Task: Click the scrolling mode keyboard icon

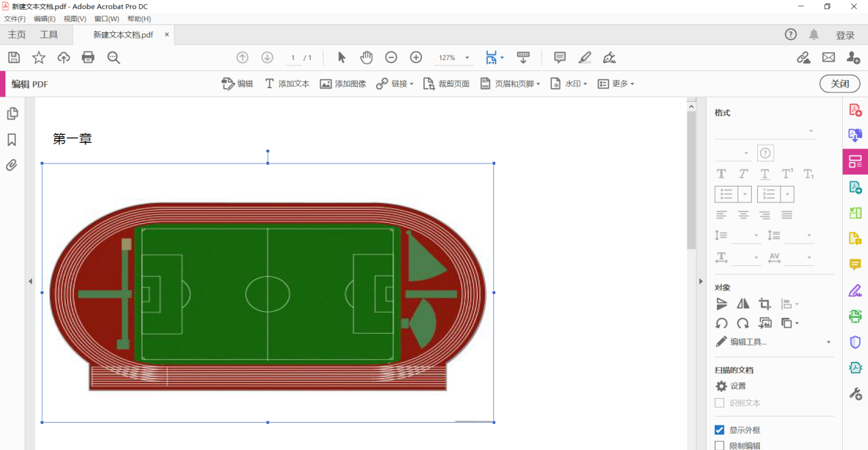Action: (x=523, y=57)
